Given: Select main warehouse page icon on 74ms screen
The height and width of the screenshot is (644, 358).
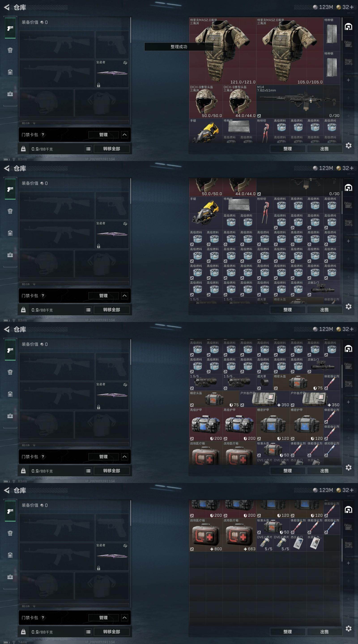Looking at the screenshot, I should pyautogui.click(x=349, y=510).
